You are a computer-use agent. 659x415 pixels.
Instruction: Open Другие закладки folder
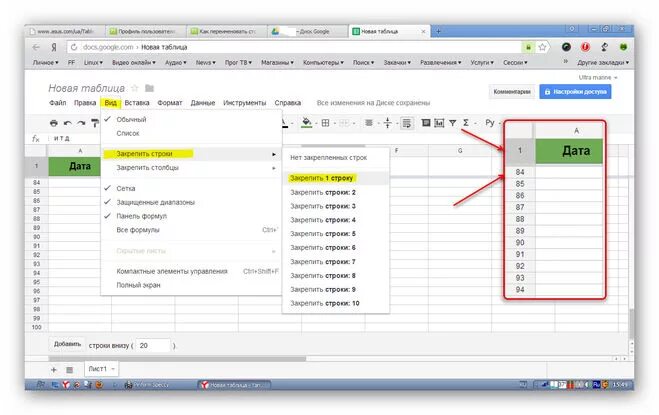[x=603, y=63]
